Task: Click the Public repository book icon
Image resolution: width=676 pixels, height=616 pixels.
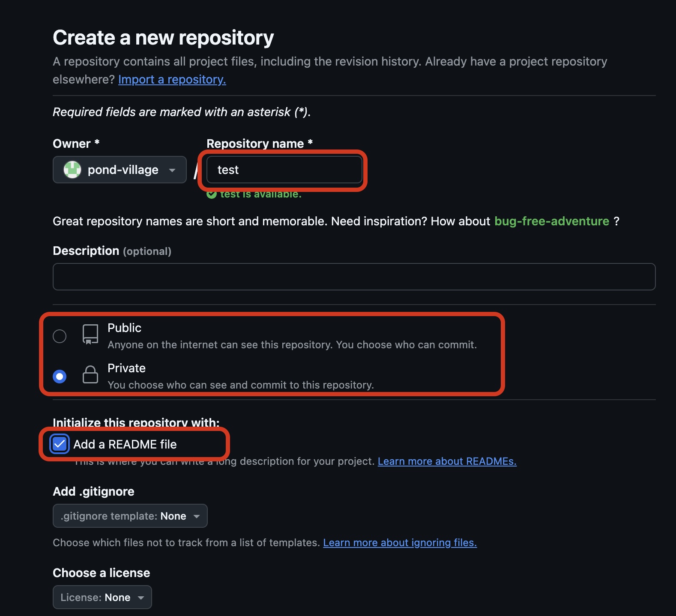Action: [x=90, y=334]
